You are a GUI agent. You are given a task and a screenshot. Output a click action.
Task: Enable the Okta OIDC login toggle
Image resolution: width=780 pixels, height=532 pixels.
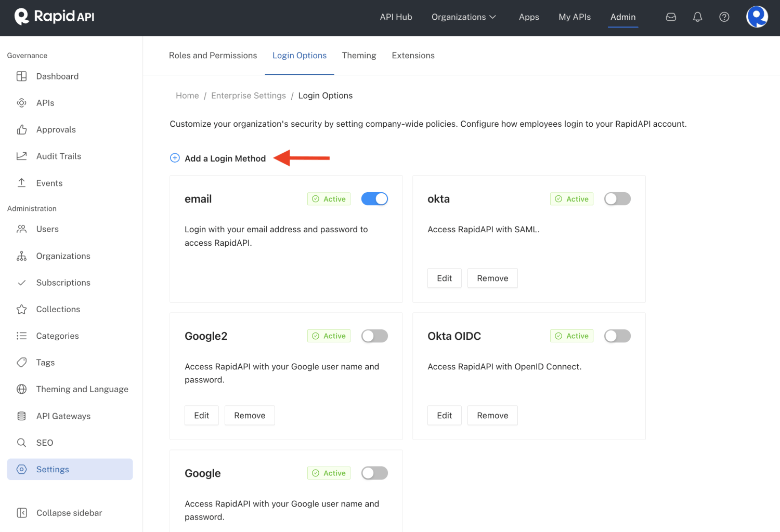[617, 336]
